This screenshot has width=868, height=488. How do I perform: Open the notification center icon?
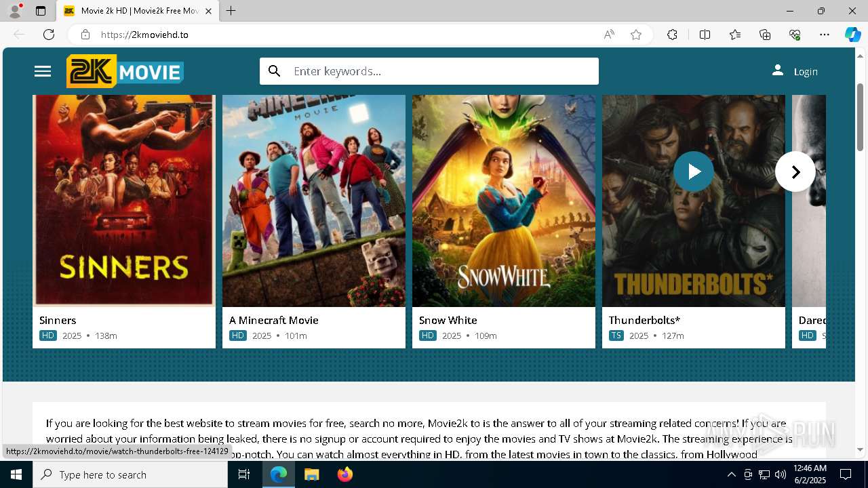click(846, 474)
